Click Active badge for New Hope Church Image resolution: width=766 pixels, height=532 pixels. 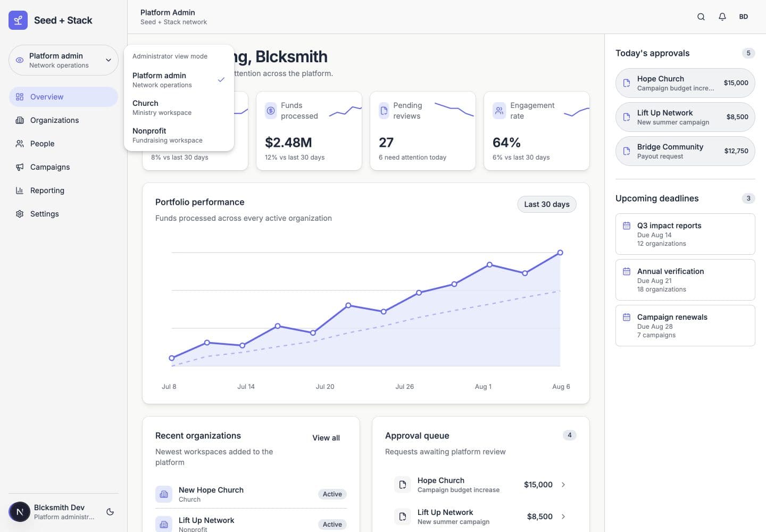(x=332, y=494)
